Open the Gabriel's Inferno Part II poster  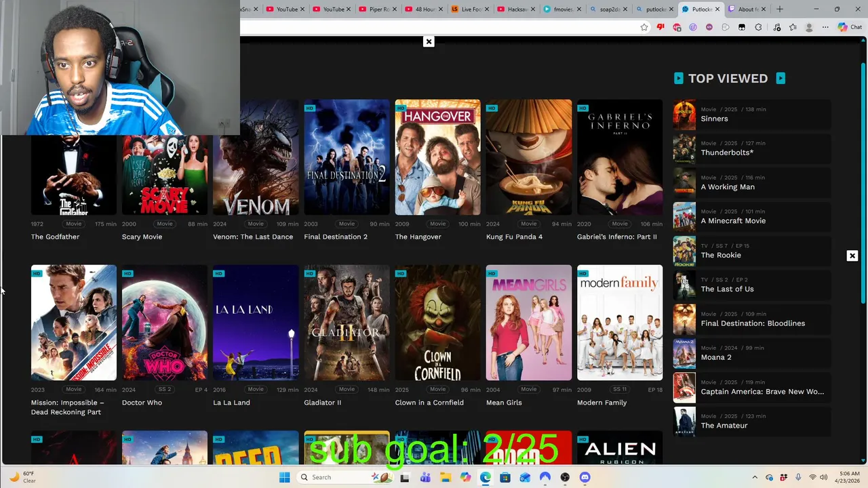(620, 157)
